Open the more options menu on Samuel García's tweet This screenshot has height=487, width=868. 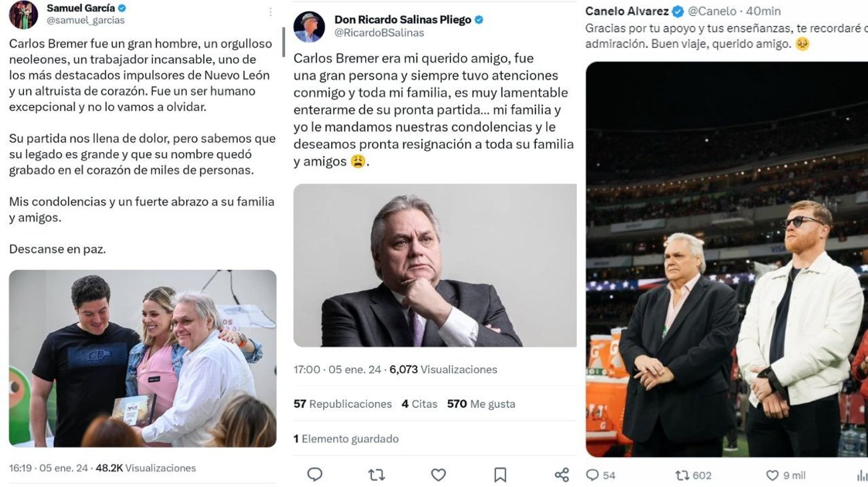click(270, 11)
